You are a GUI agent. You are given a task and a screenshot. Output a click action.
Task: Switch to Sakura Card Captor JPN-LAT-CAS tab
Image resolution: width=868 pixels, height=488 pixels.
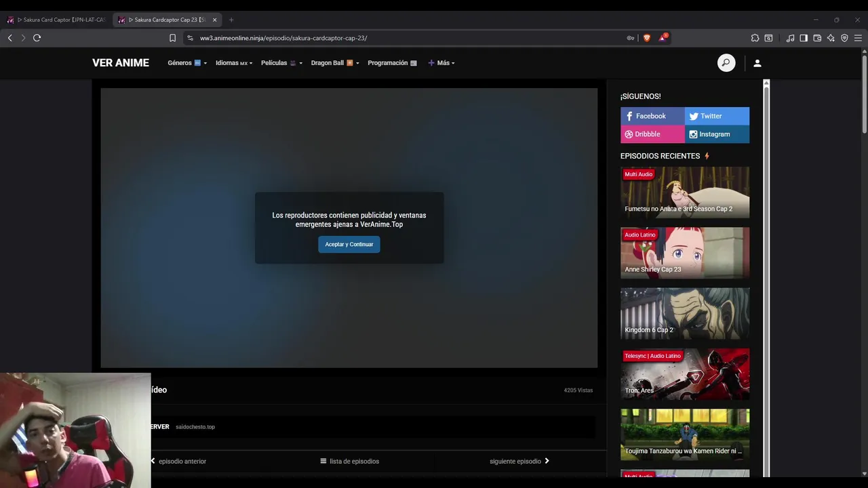[58, 20]
